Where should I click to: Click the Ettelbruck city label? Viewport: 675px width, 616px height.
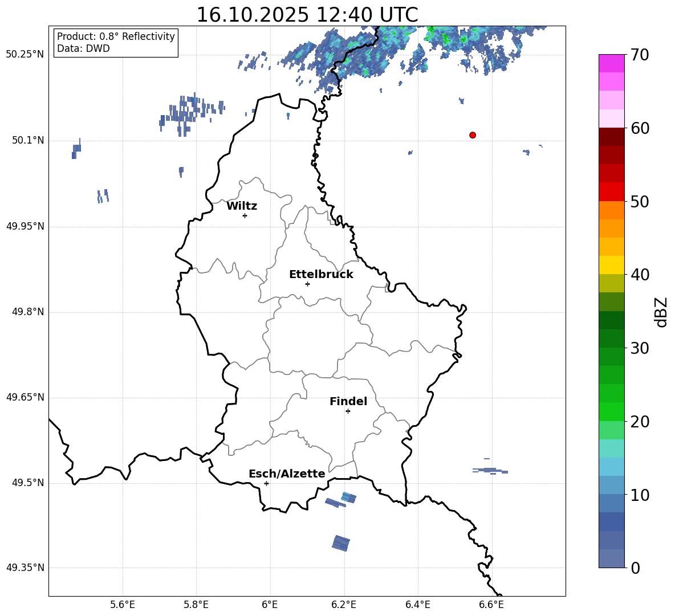click(x=321, y=275)
